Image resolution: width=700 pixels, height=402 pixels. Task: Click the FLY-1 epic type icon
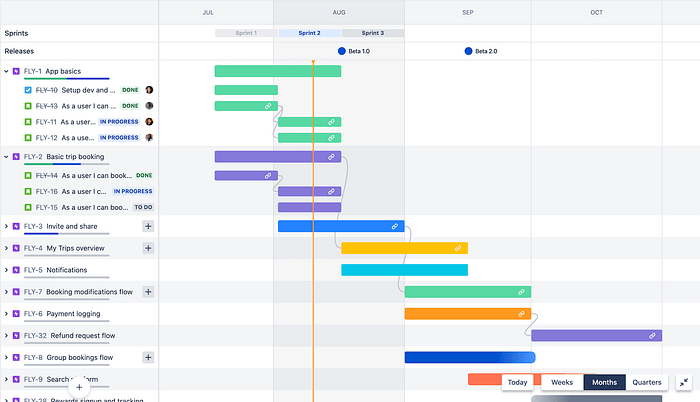pyautogui.click(x=16, y=71)
